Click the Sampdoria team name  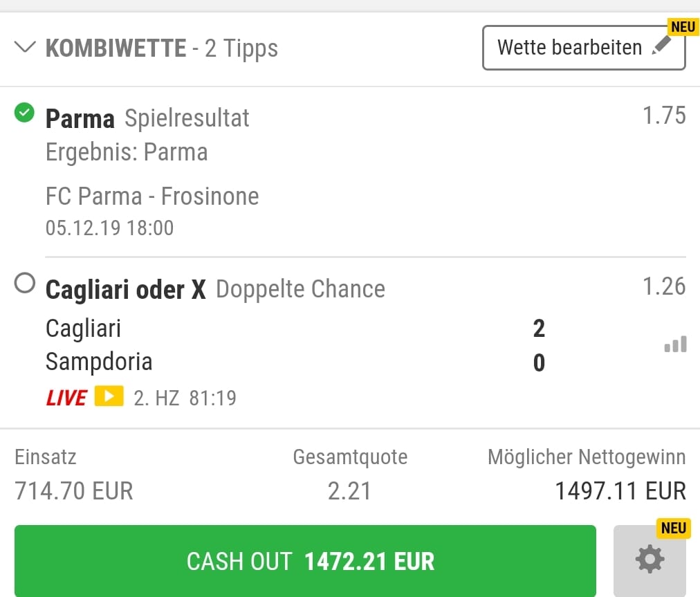click(99, 362)
